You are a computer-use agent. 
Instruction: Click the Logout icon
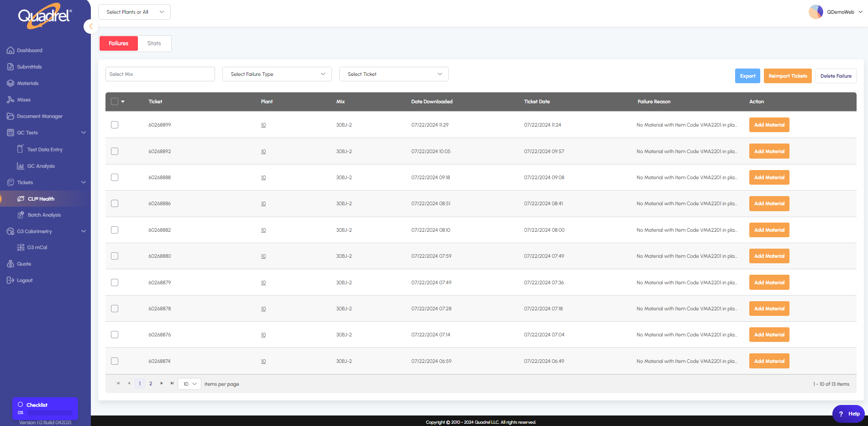pyautogui.click(x=11, y=280)
